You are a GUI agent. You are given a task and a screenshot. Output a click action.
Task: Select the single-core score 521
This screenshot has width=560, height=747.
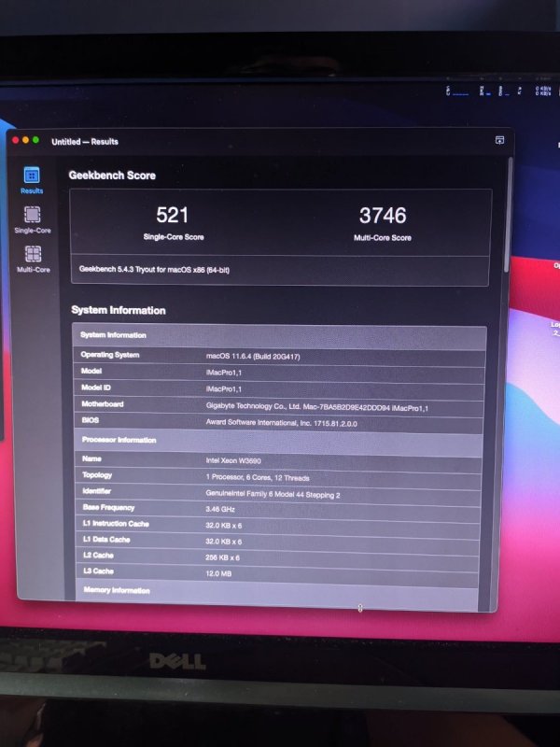click(x=172, y=215)
